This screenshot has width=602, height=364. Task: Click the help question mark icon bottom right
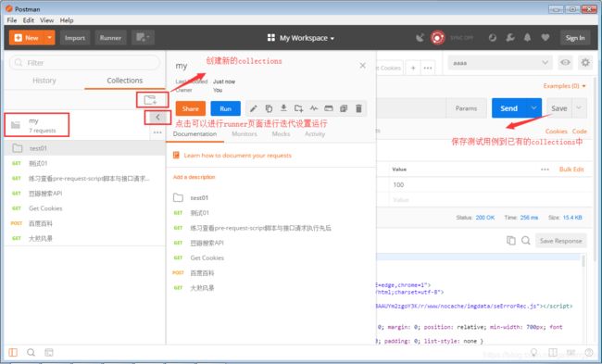[x=589, y=353]
